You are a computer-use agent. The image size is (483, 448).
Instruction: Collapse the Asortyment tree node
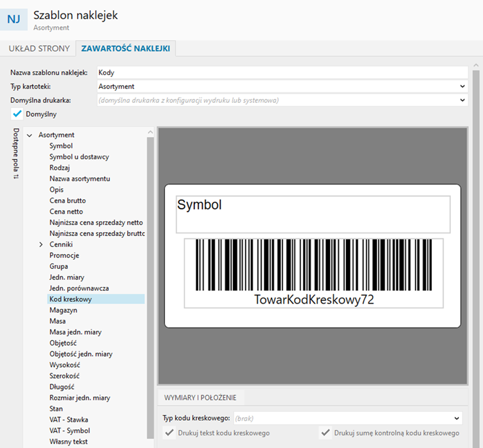point(30,135)
